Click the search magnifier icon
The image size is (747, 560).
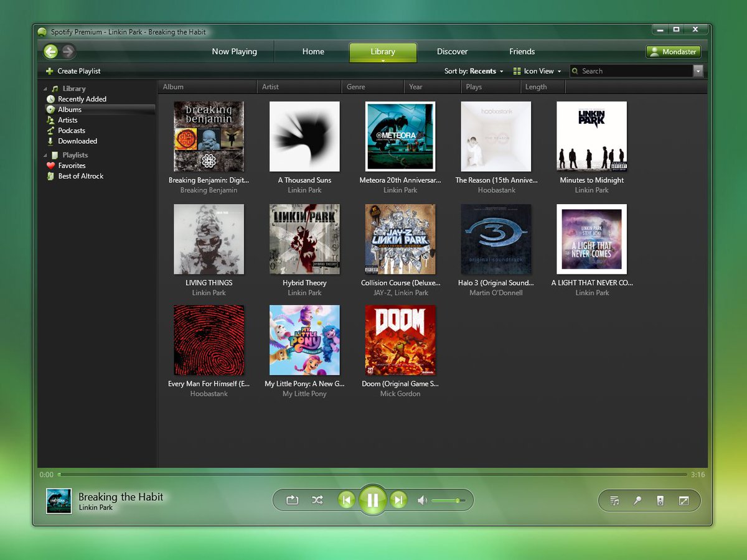tap(575, 71)
